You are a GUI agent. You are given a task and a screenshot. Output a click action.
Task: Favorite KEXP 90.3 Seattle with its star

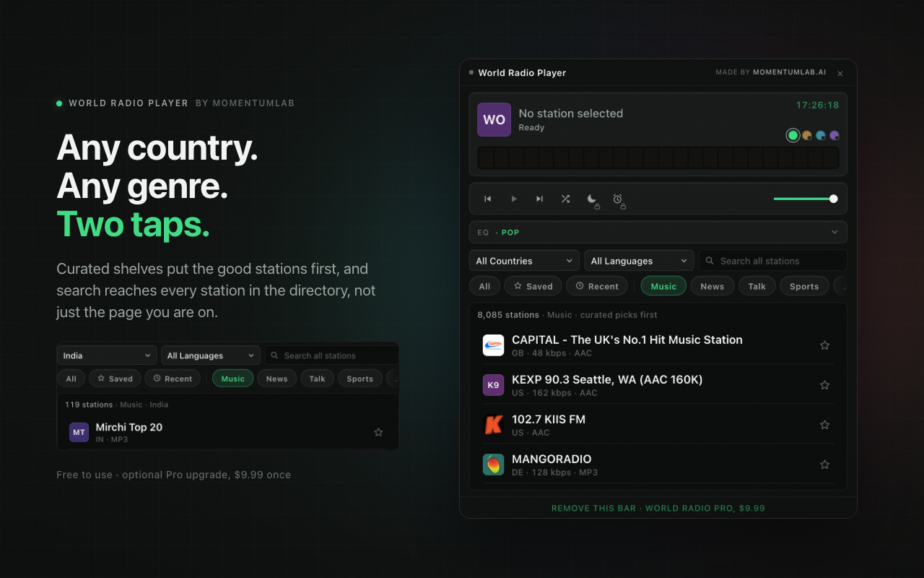point(824,385)
